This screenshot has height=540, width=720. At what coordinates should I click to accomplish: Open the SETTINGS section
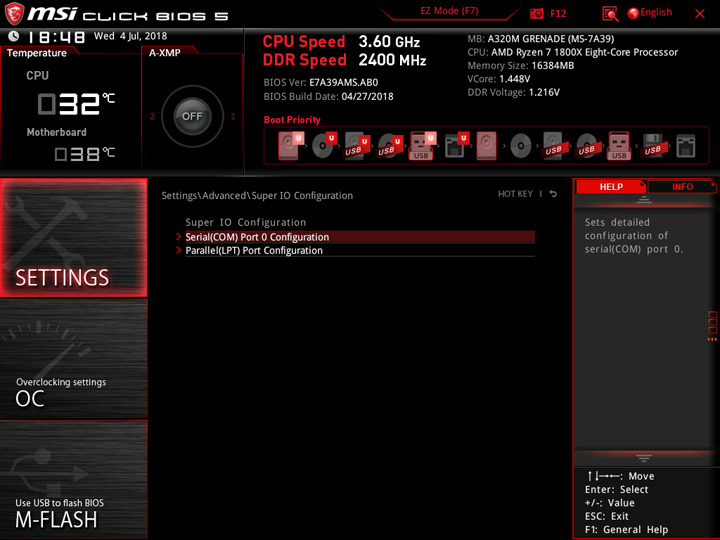point(73,237)
